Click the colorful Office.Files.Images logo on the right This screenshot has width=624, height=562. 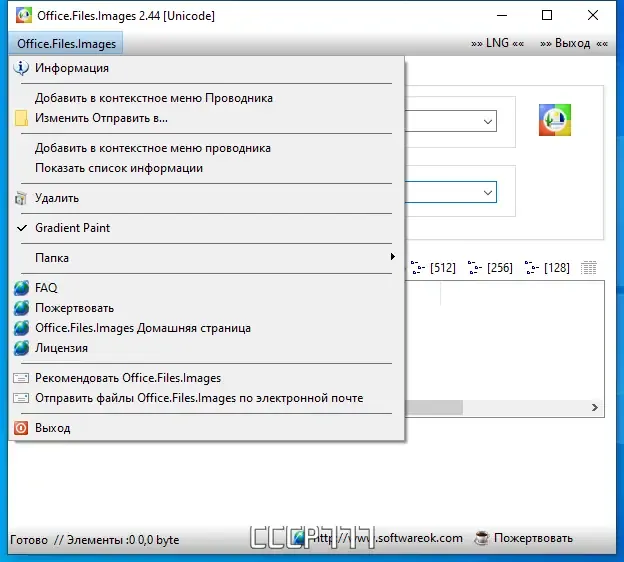pyautogui.click(x=555, y=120)
